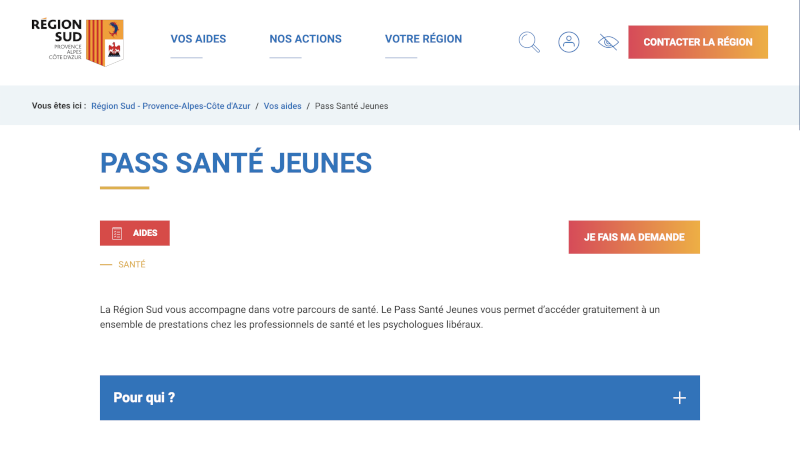The image size is (800, 450).
Task: Click the Contacter la Région button
Action: [x=697, y=42]
